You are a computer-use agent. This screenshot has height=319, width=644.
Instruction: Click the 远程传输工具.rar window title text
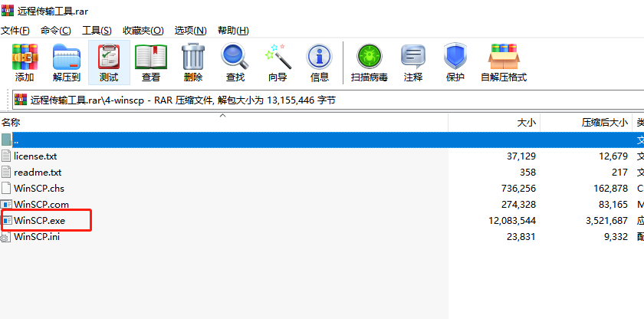point(53,11)
